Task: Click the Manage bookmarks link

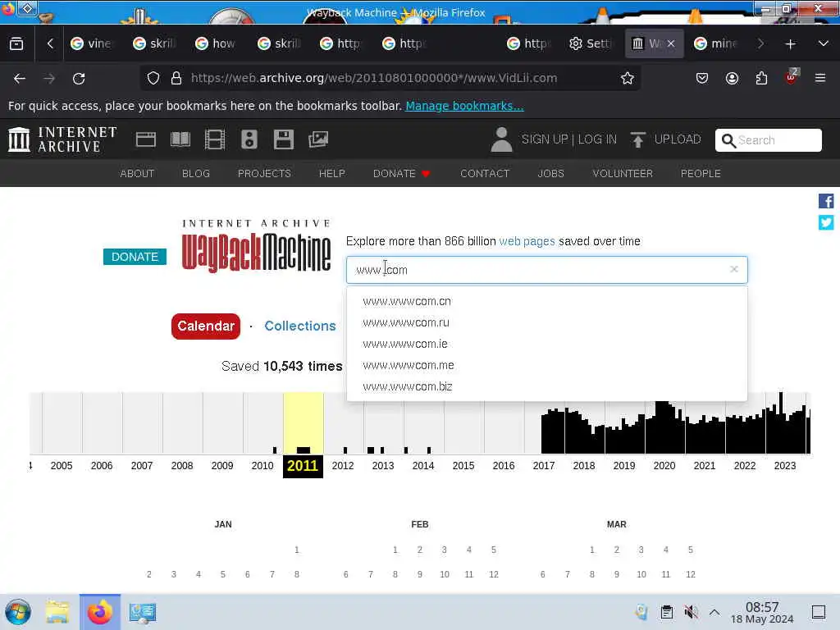Action: (x=464, y=106)
